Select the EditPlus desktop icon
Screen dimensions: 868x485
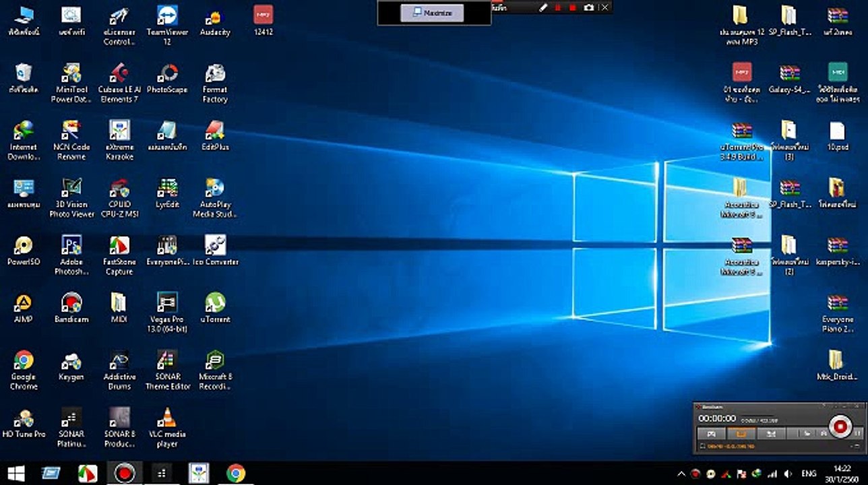click(215, 135)
